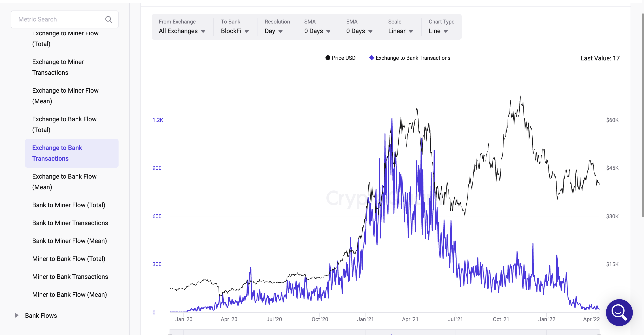644x335 pixels.
Task: Click the page vertical scrollbar thumb
Action: (642, 115)
